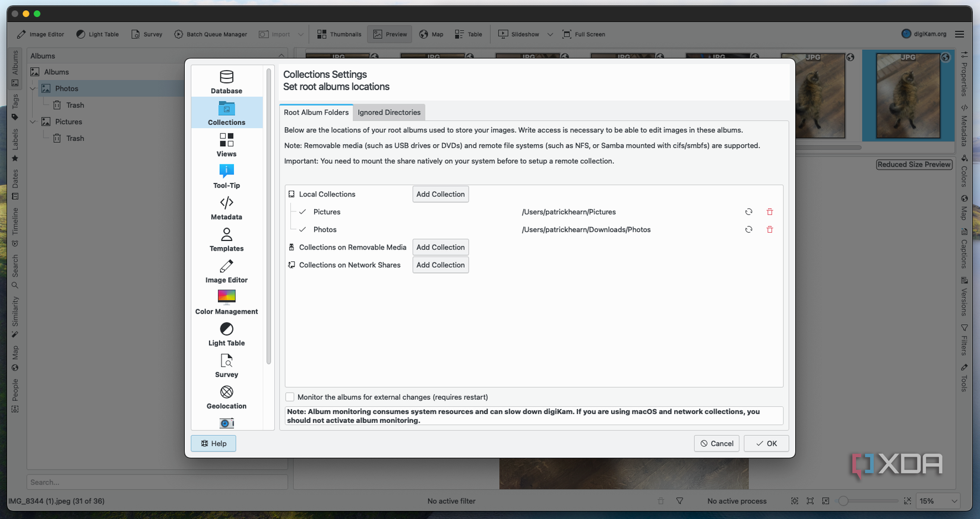Add a Local Collection
980x519 pixels.
pyautogui.click(x=441, y=194)
